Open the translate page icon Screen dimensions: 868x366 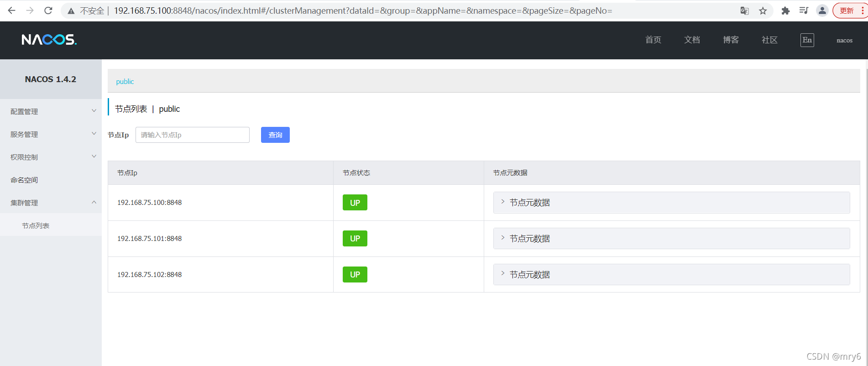pyautogui.click(x=744, y=11)
